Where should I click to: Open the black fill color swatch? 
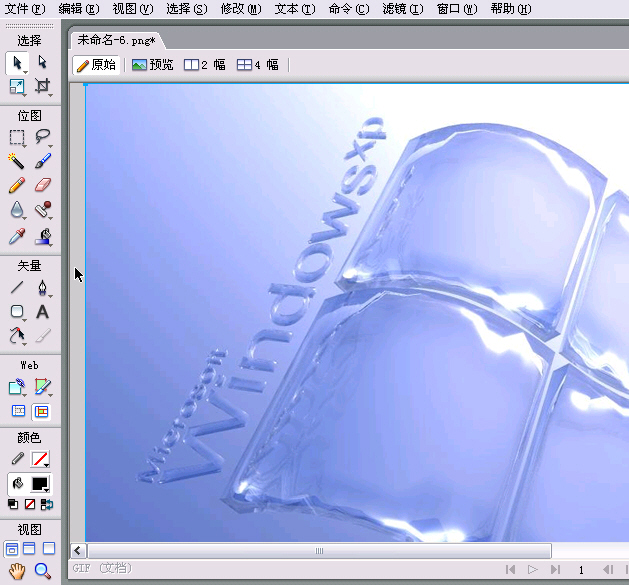tap(40, 484)
